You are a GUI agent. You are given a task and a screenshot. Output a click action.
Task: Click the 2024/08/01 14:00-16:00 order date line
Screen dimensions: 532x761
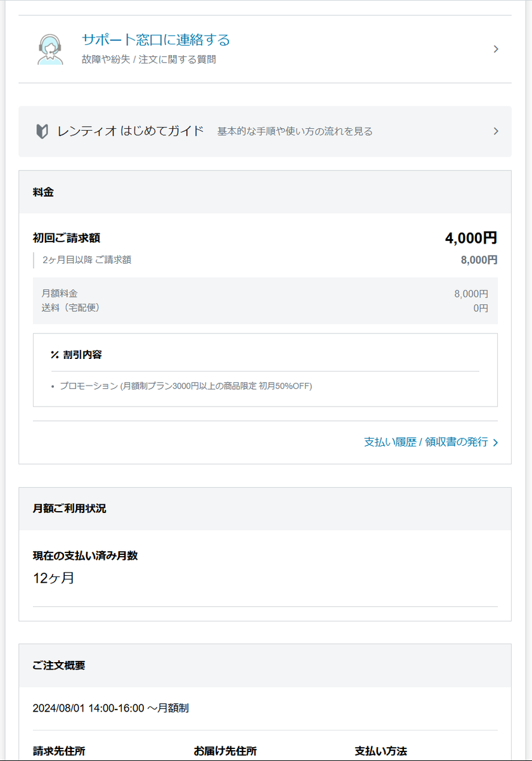click(111, 708)
